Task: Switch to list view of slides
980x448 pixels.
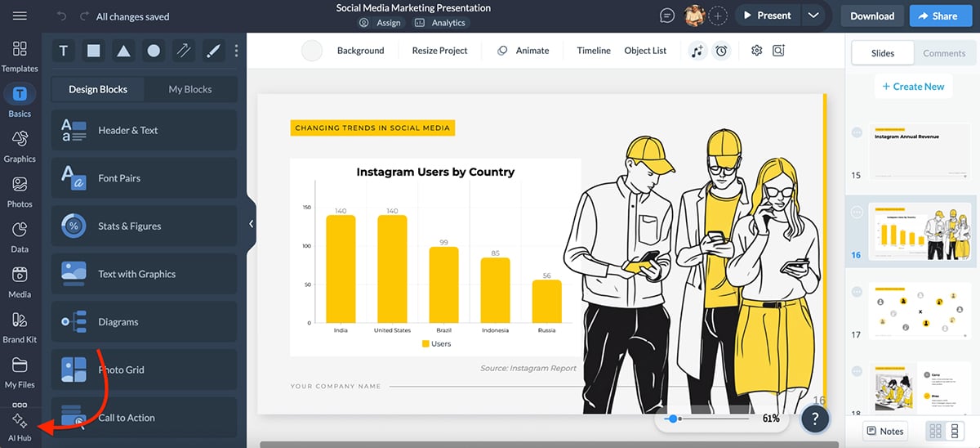Action: tap(955, 431)
